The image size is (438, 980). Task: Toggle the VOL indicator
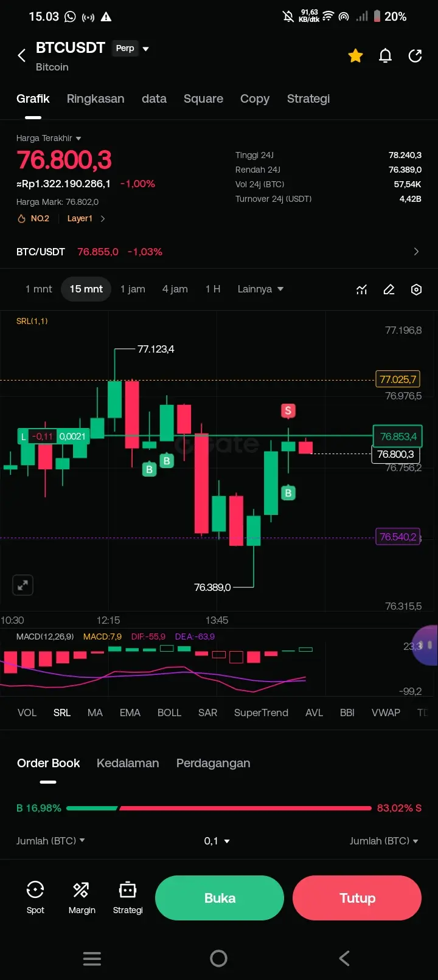tap(27, 713)
